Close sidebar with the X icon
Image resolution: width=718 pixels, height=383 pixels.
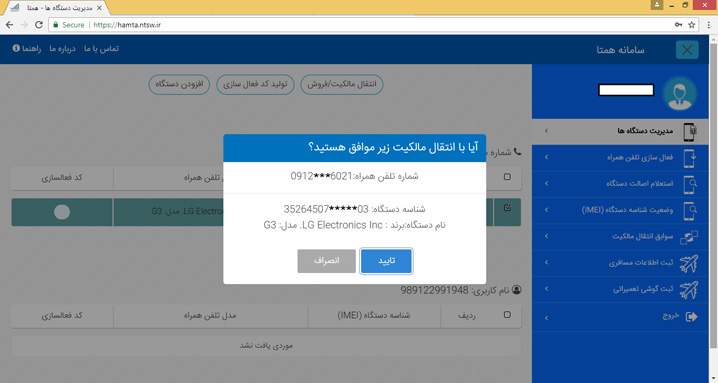click(687, 49)
